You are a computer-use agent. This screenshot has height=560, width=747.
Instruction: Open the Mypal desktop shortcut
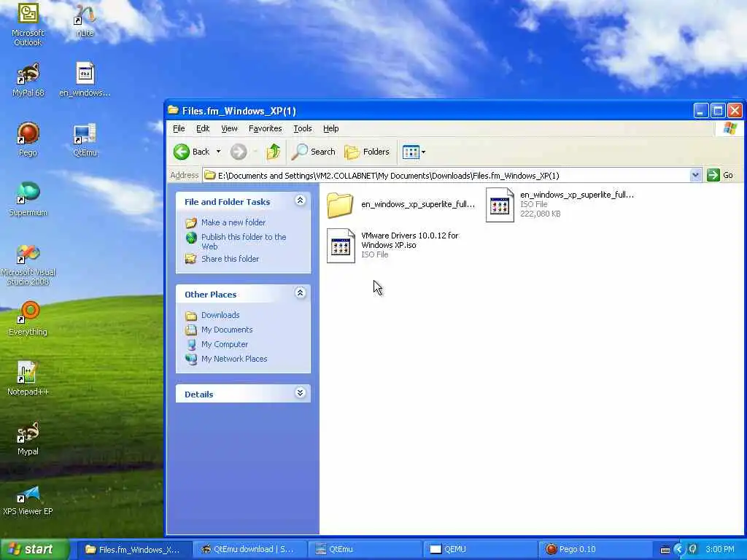(x=28, y=438)
